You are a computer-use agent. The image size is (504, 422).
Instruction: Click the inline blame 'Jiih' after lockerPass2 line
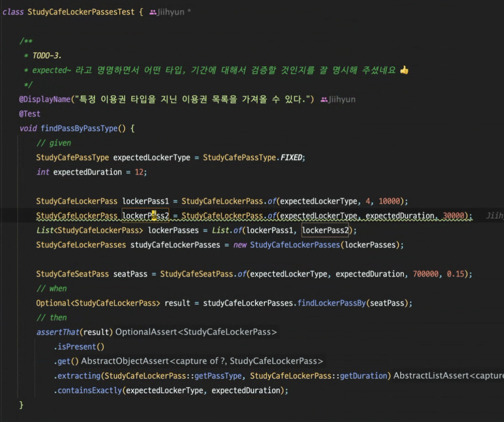point(495,216)
